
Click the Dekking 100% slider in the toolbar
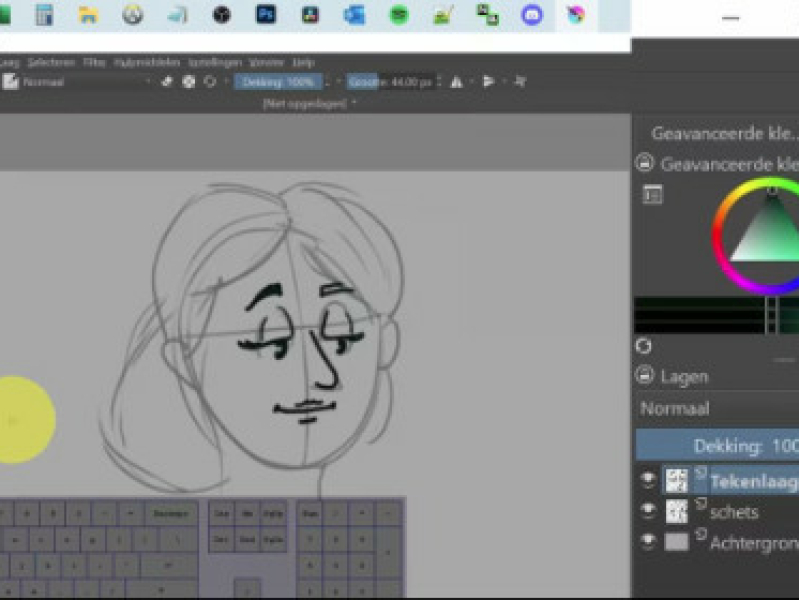[x=279, y=82]
